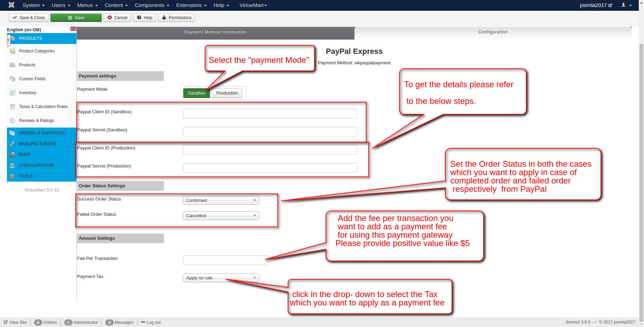
Task: Select Sandbox payment mode
Action: (196, 93)
